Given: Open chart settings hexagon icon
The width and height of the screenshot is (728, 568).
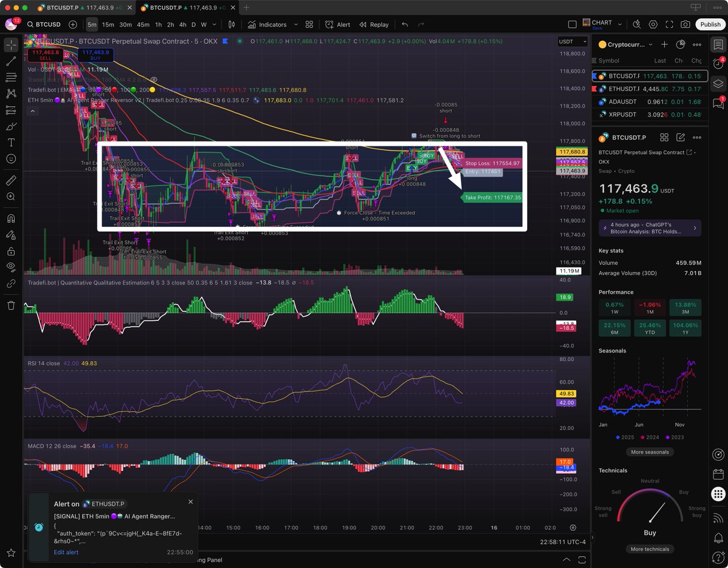Looking at the screenshot, I should tap(653, 24).
